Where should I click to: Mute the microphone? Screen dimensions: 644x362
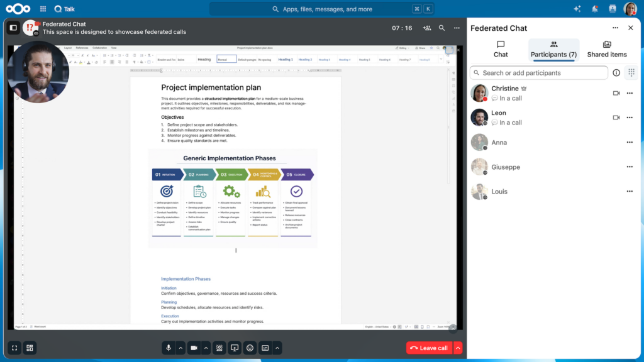[x=169, y=348]
